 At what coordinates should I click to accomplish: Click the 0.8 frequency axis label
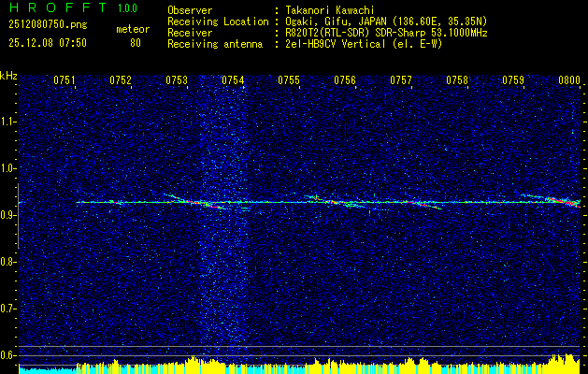[7, 262]
